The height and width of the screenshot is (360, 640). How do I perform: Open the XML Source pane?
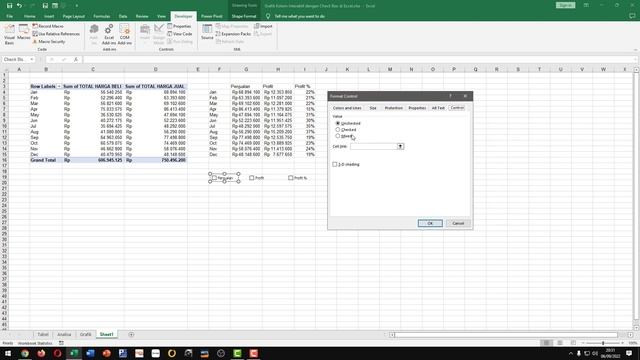[x=207, y=32]
